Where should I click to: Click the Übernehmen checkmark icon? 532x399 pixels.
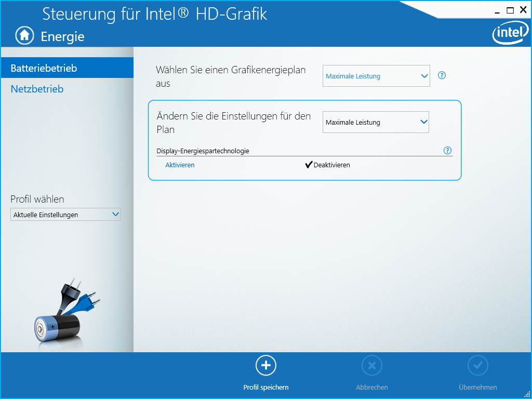point(477,366)
